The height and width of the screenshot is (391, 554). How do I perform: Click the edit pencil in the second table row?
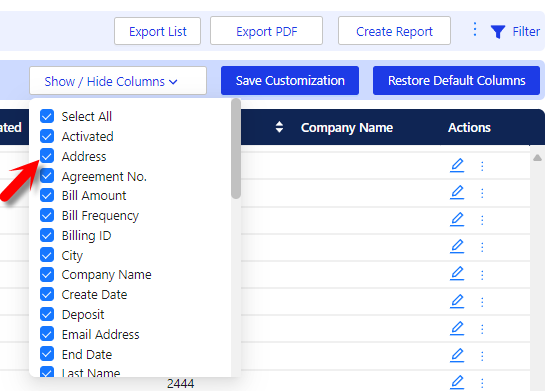click(x=457, y=192)
